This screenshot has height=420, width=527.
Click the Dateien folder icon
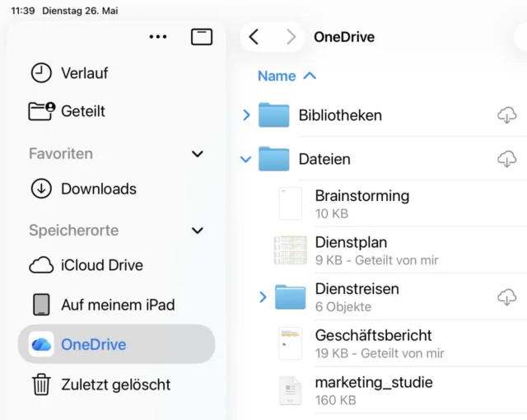point(273,159)
